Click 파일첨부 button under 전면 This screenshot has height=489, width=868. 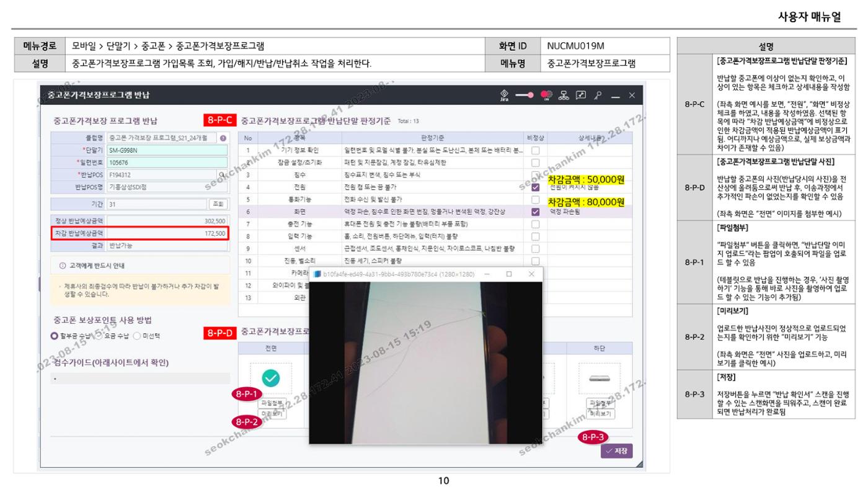pyautogui.click(x=272, y=403)
